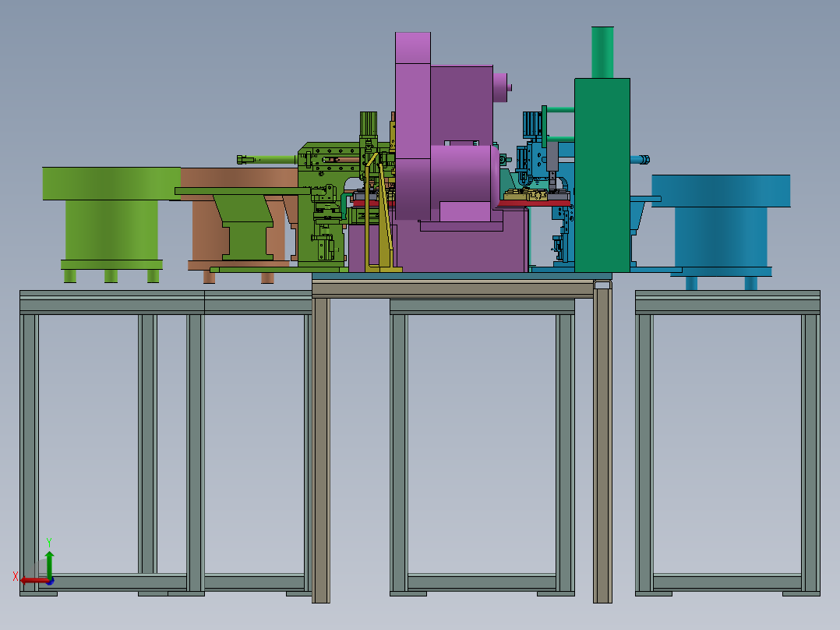Select the light green vibratory bowl feeder on the left
The width and height of the screenshot is (840, 630).
[x=111, y=224]
